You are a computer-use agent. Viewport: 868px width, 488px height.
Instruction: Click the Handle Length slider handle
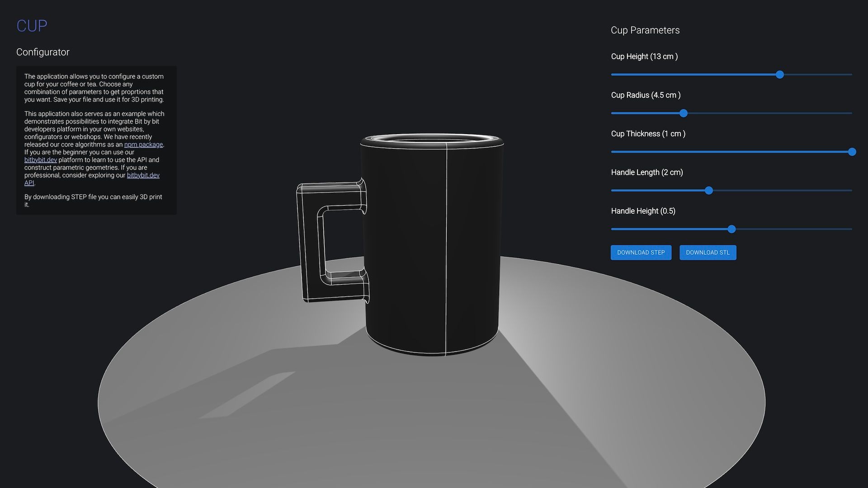[x=709, y=190]
